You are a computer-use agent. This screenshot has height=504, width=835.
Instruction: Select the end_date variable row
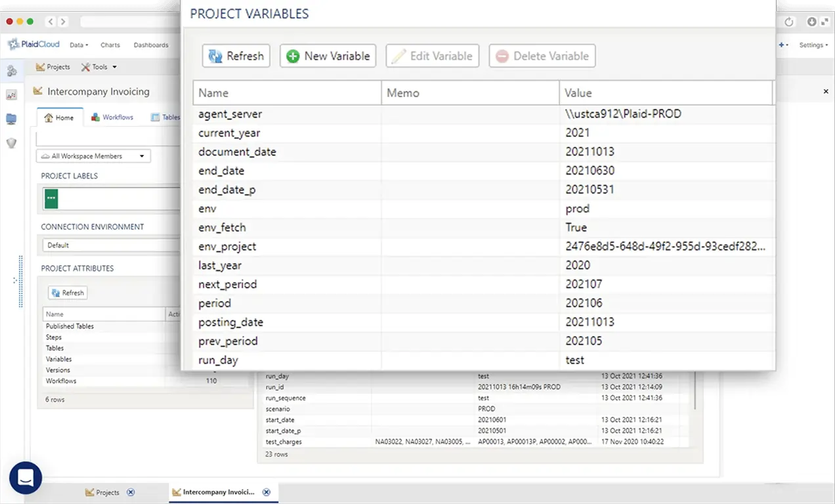pos(484,171)
